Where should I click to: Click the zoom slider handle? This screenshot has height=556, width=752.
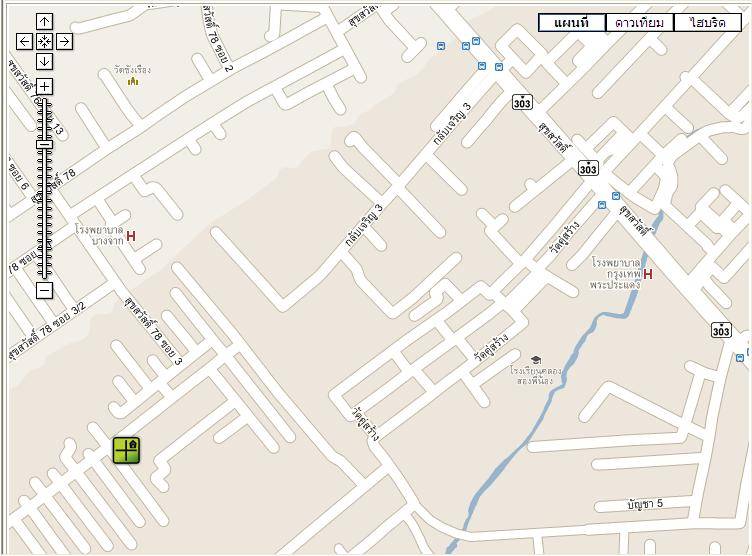click(44, 144)
